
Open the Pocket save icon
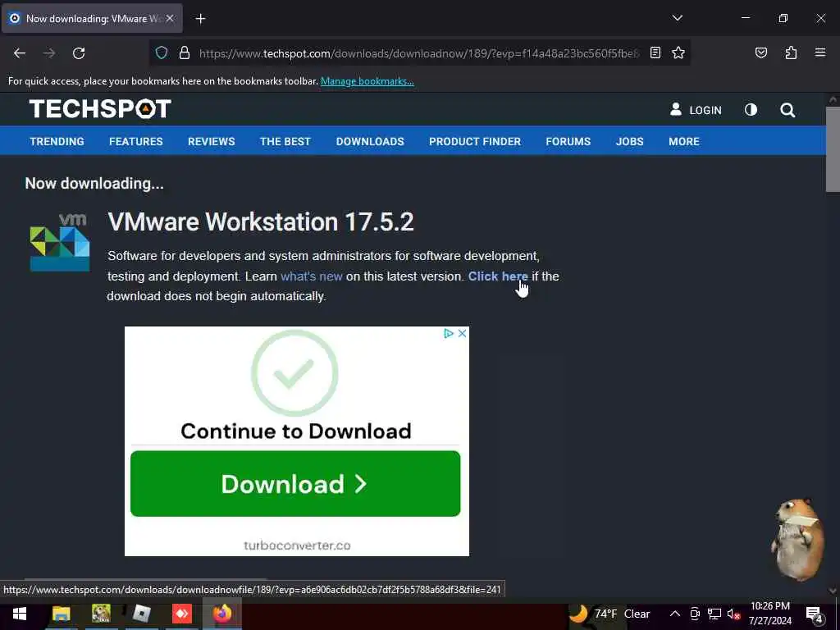pos(761,52)
